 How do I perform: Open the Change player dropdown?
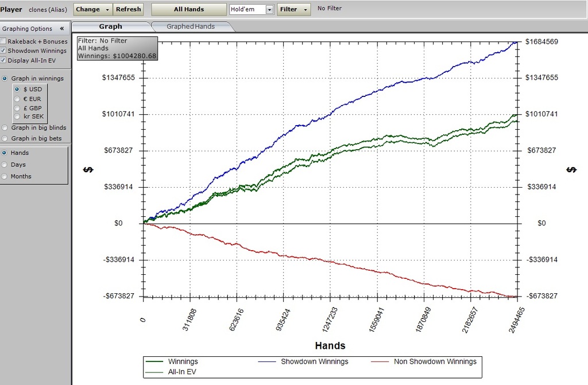(x=92, y=9)
